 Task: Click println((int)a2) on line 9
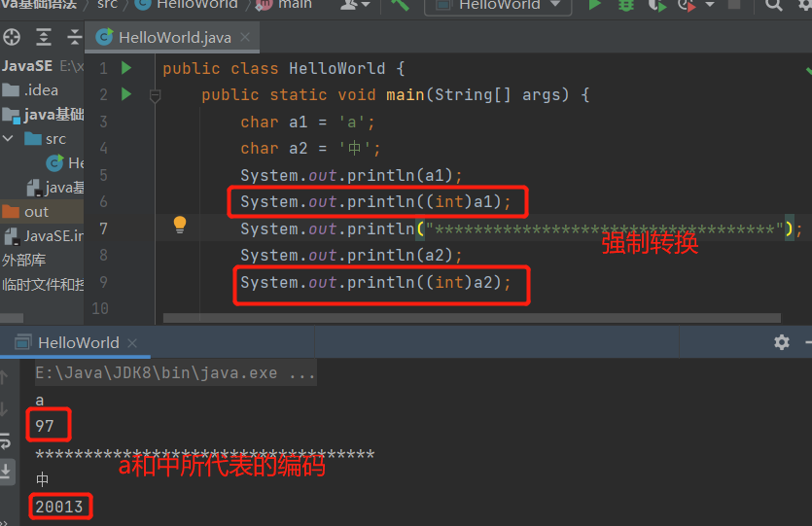pos(375,283)
